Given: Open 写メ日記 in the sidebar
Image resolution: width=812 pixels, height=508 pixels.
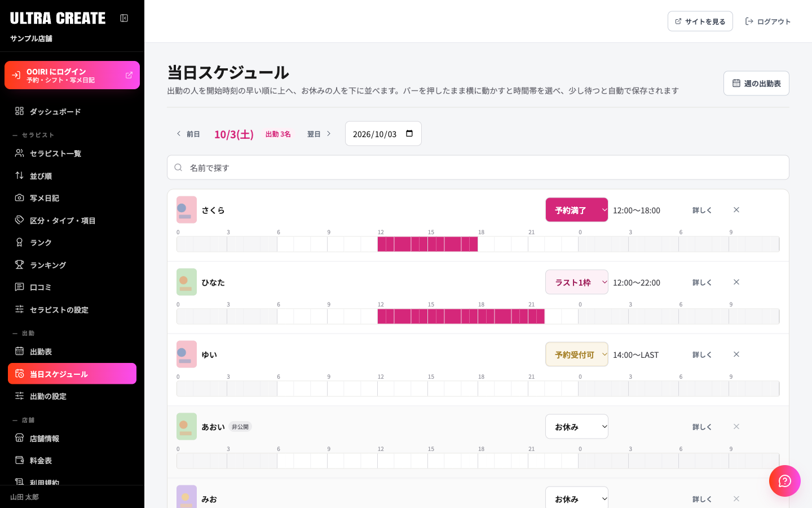Looking at the screenshot, I should coord(72,198).
